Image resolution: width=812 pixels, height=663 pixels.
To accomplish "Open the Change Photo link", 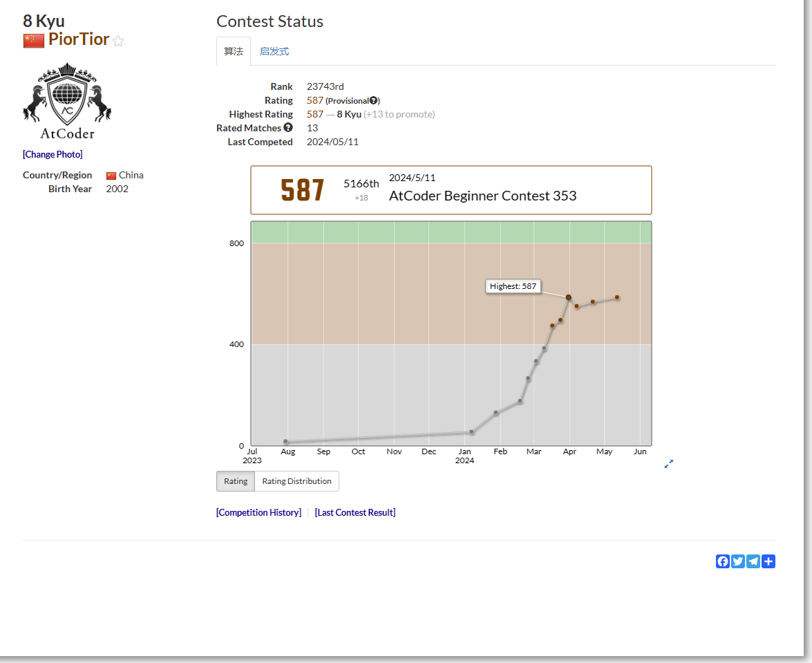I will (53, 154).
